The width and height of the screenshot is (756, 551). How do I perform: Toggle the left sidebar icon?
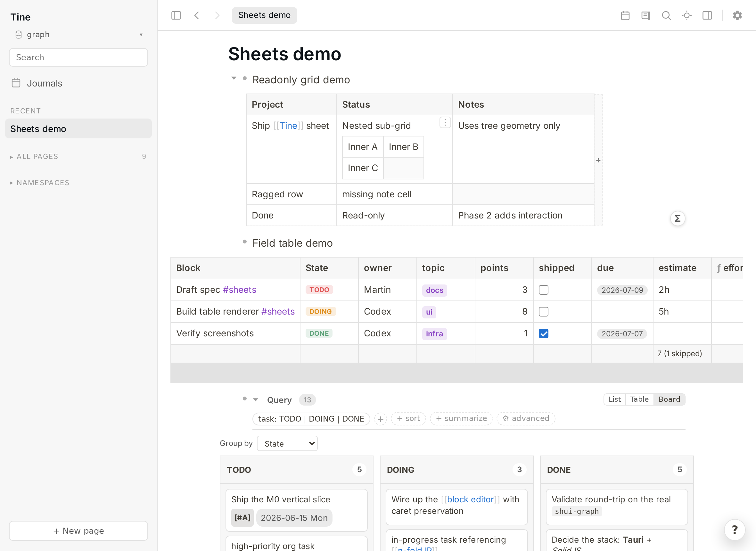tap(176, 15)
